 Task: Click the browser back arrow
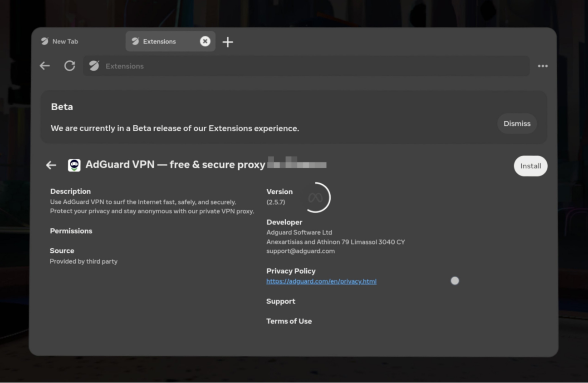[44, 66]
